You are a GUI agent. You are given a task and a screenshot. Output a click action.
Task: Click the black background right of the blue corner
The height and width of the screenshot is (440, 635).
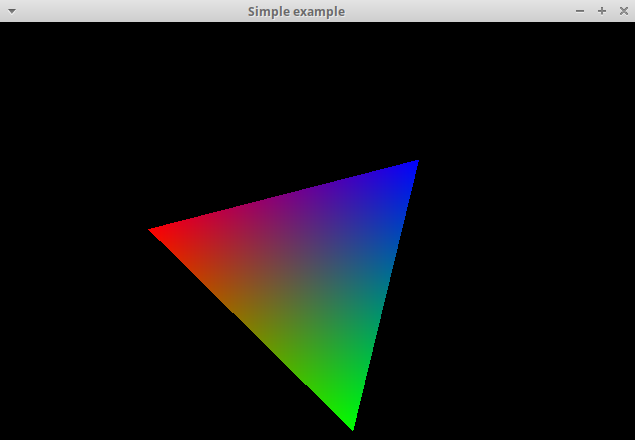(x=520, y=160)
